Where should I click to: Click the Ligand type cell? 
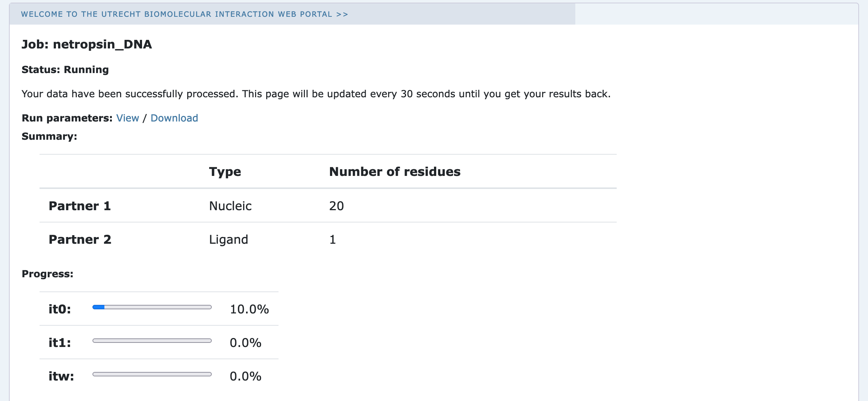pos(229,240)
